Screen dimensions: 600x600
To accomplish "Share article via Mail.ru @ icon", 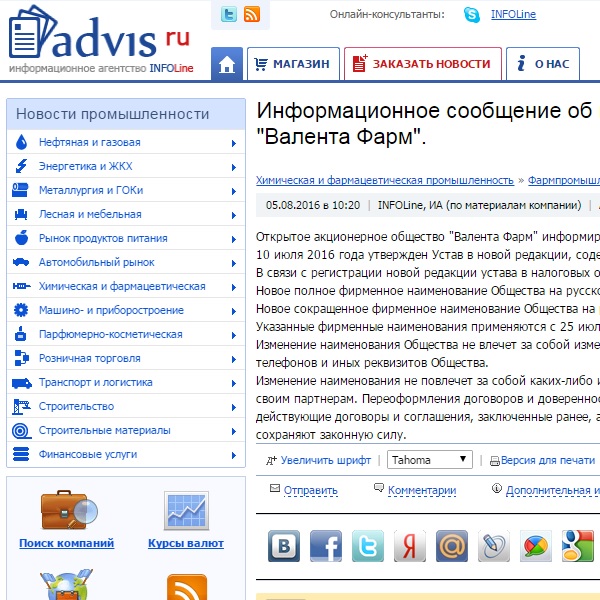I will coord(452,546).
